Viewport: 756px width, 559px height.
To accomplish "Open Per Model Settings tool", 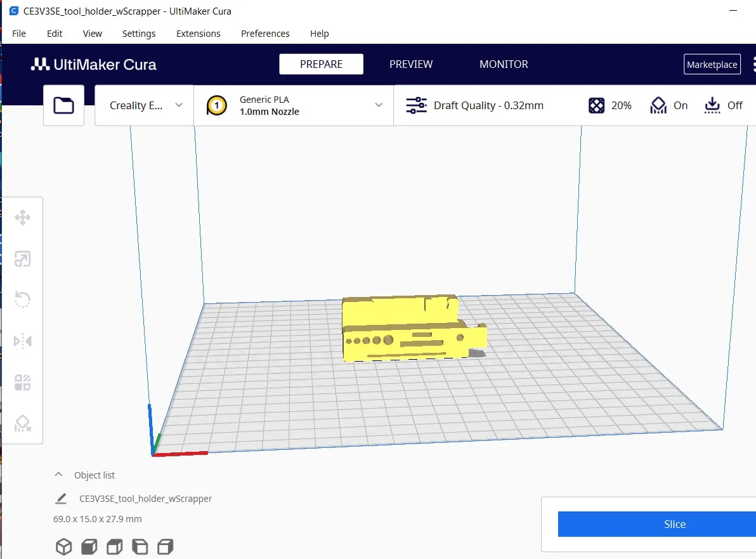I will 23,383.
